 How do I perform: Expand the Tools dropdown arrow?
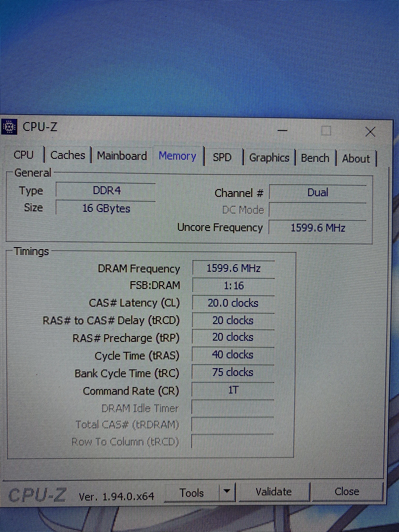(227, 491)
